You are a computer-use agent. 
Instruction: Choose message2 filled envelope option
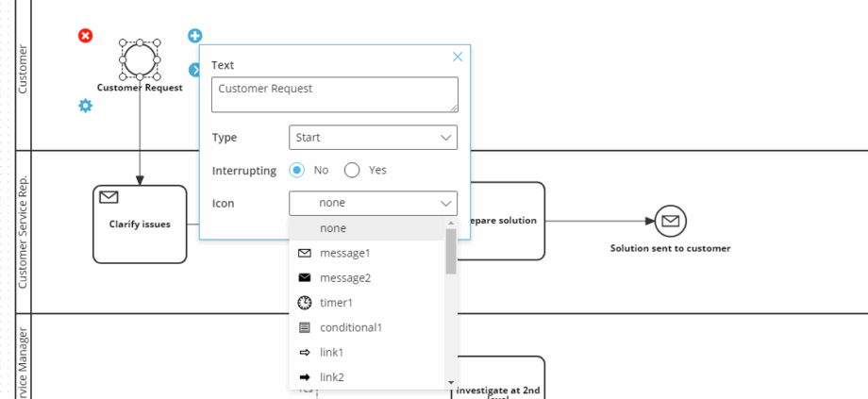coord(344,278)
